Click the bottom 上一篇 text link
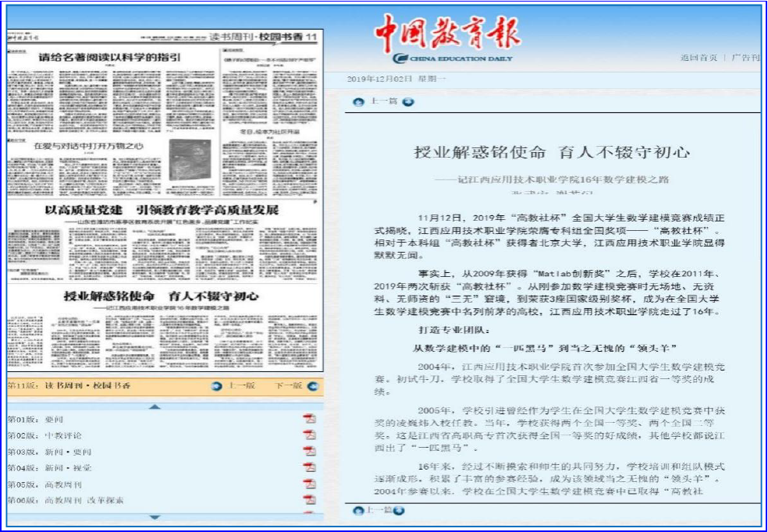Viewport: 768px width, 532px height. 379,510
